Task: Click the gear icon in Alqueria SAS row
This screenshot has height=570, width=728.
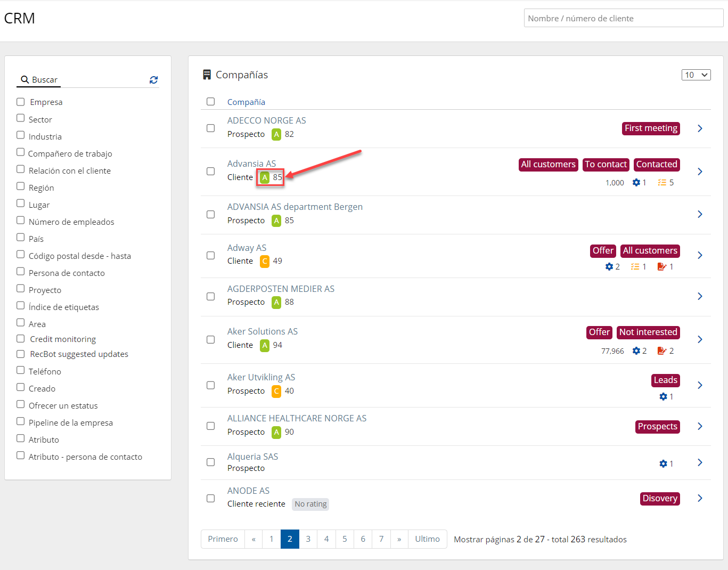Action: click(x=663, y=464)
